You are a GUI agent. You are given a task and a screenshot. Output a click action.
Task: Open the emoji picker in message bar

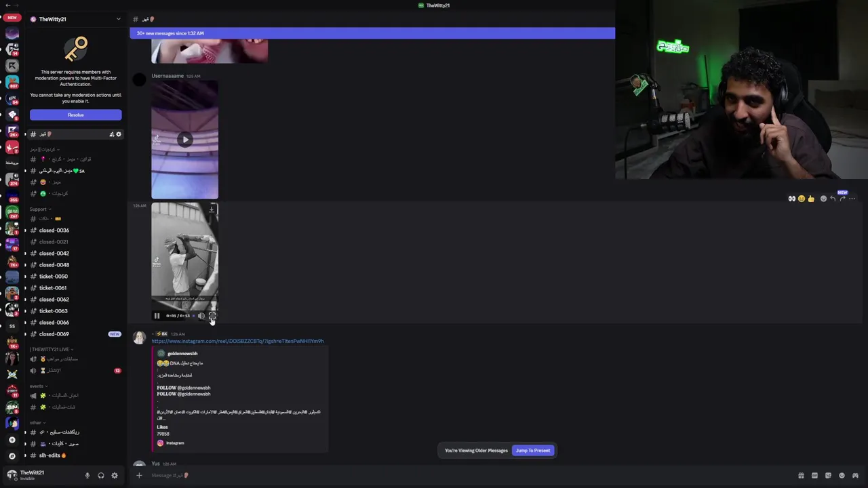[842, 476]
